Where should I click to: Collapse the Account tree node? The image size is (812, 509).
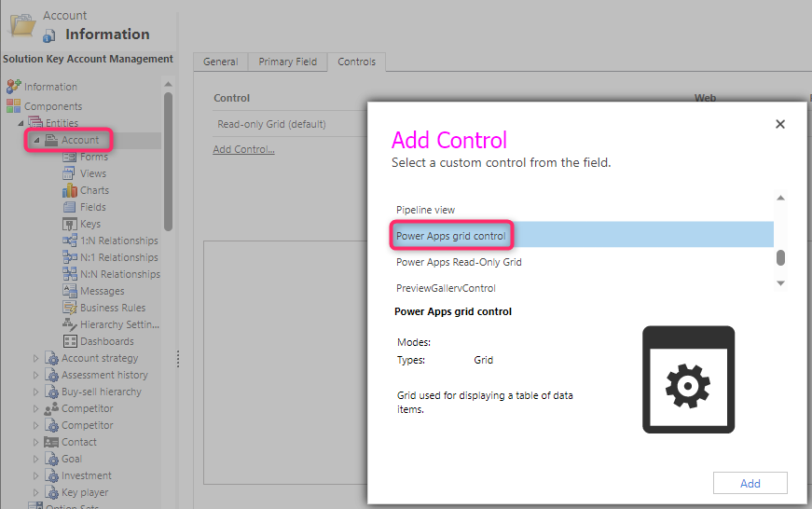[36, 141]
